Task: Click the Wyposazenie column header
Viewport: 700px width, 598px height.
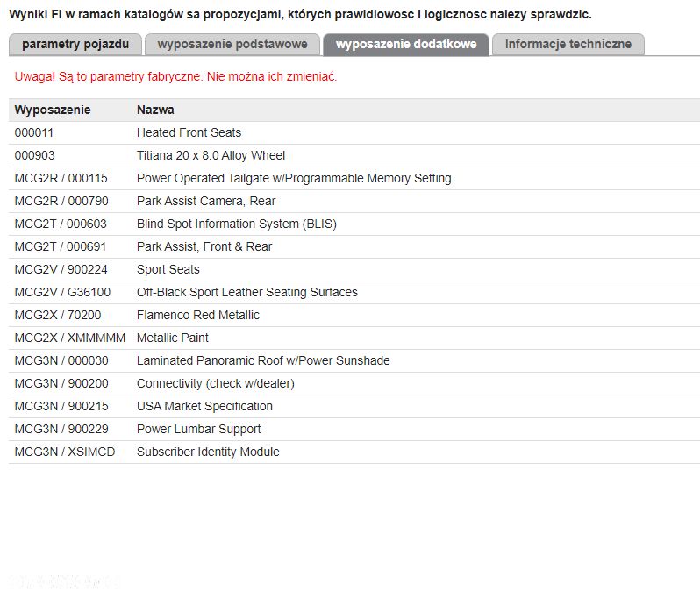Action: pos(53,110)
